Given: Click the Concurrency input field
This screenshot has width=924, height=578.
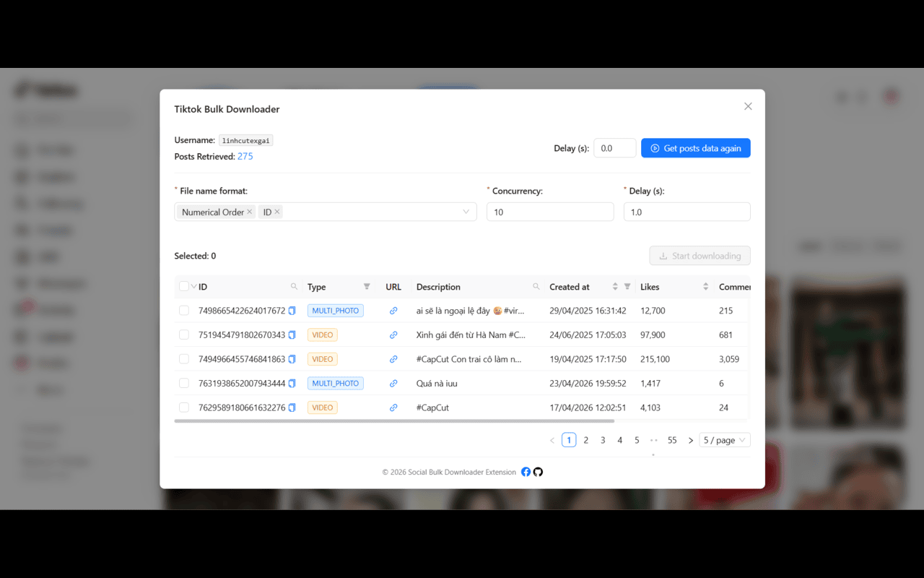Looking at the screenshot, I should point(550,212).
